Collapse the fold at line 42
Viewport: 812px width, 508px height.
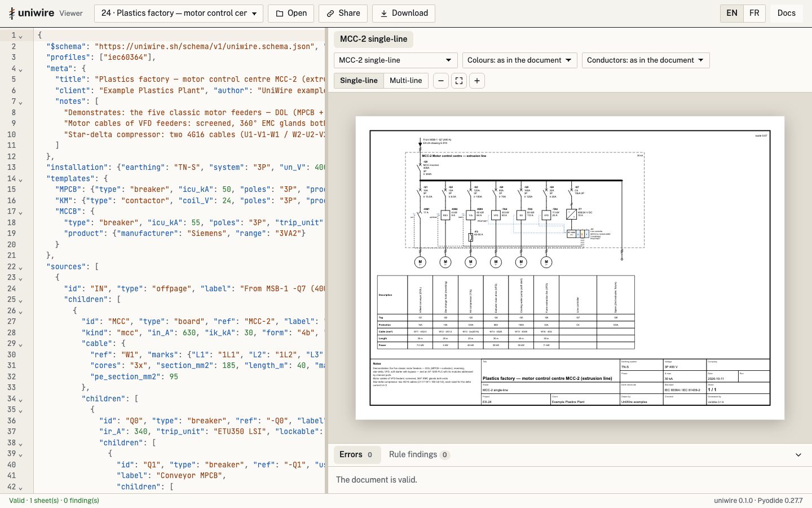tap(21, 488)
